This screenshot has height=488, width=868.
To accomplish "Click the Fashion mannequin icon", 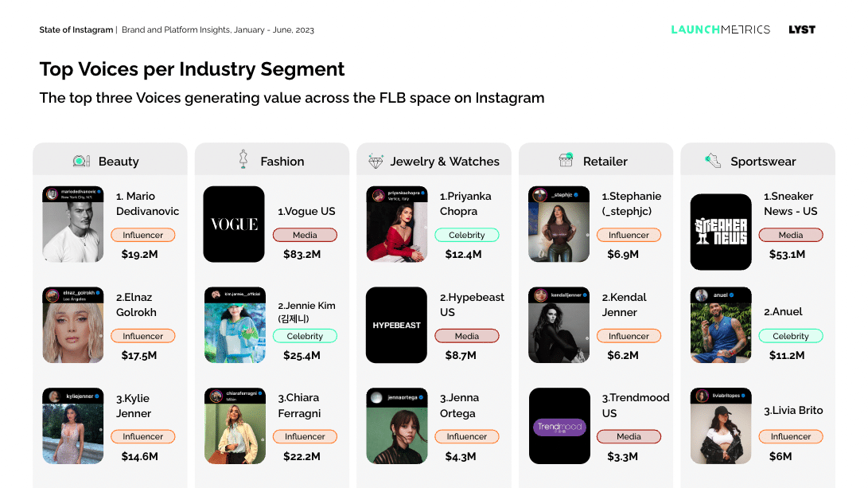I will (x=243, y=159).
